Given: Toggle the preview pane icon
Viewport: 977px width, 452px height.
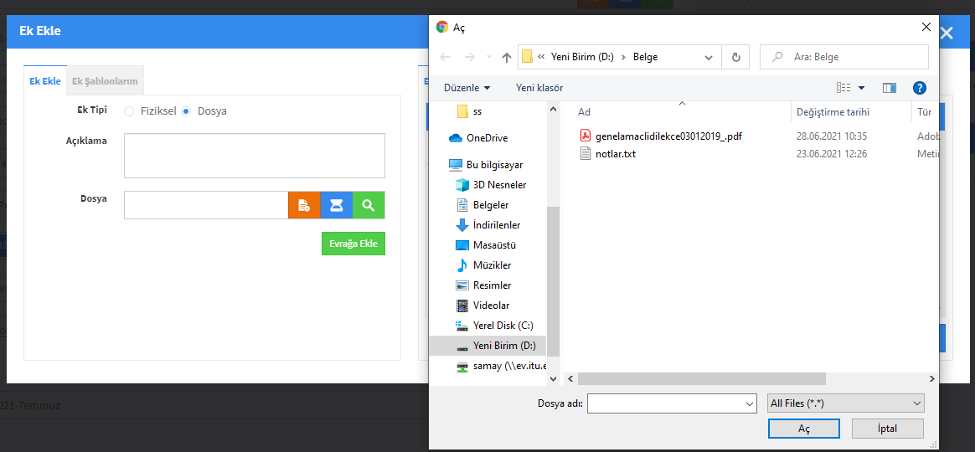Looking at the screenshot, I should 889,88.
